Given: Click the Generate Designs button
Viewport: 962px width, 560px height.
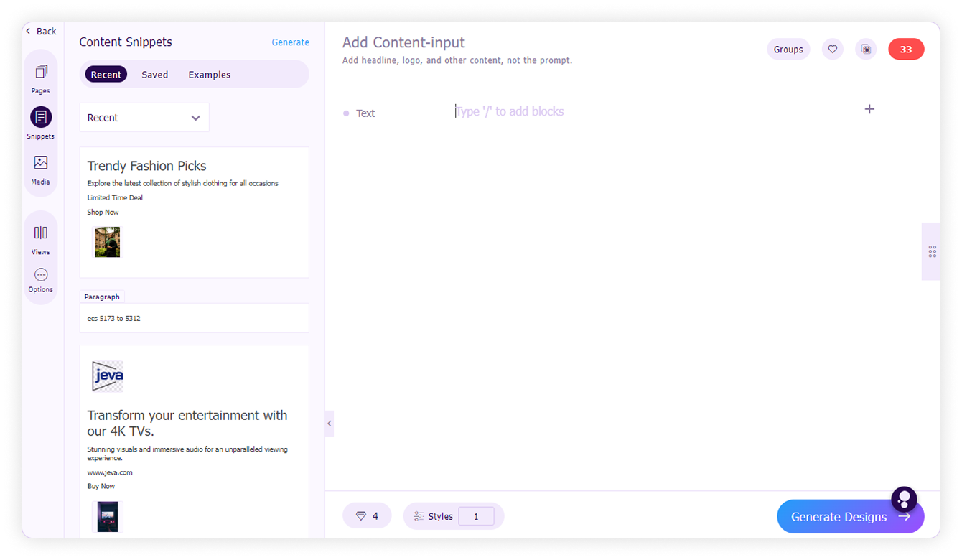Looking at the screenshot, I should 850,516.
